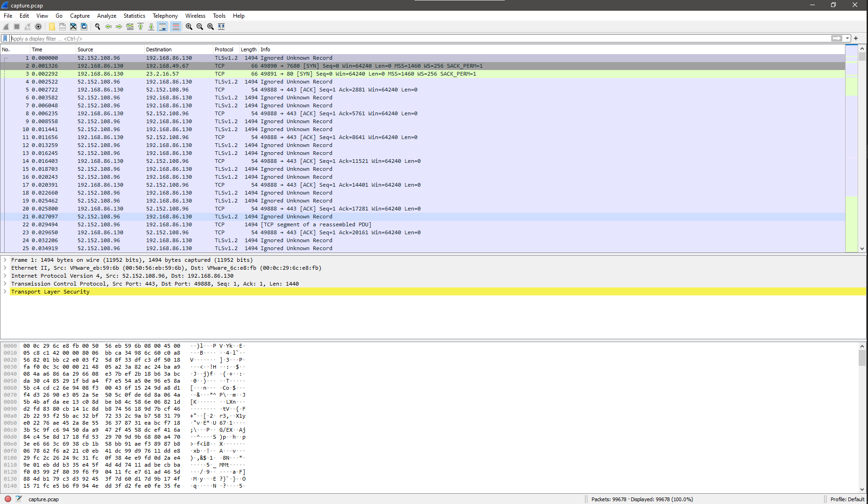Open the display filter bookmarks
This screenshot has height=504, width=868.
(x=5, y=38)
